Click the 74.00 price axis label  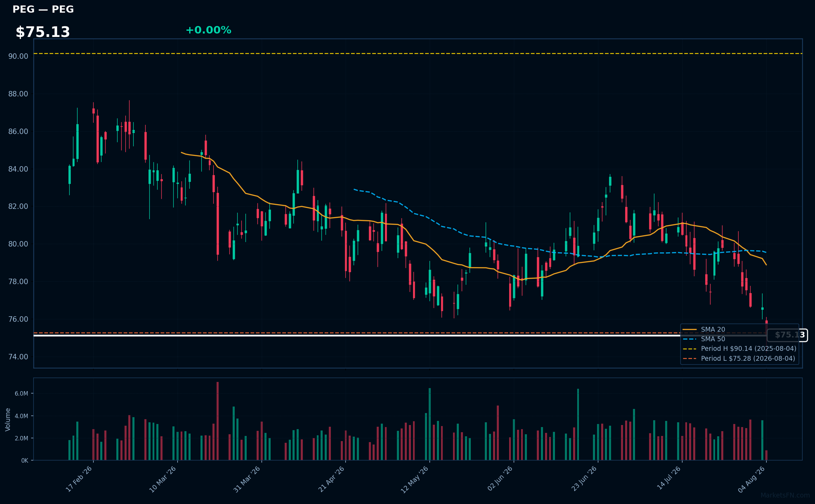(18, 357)
